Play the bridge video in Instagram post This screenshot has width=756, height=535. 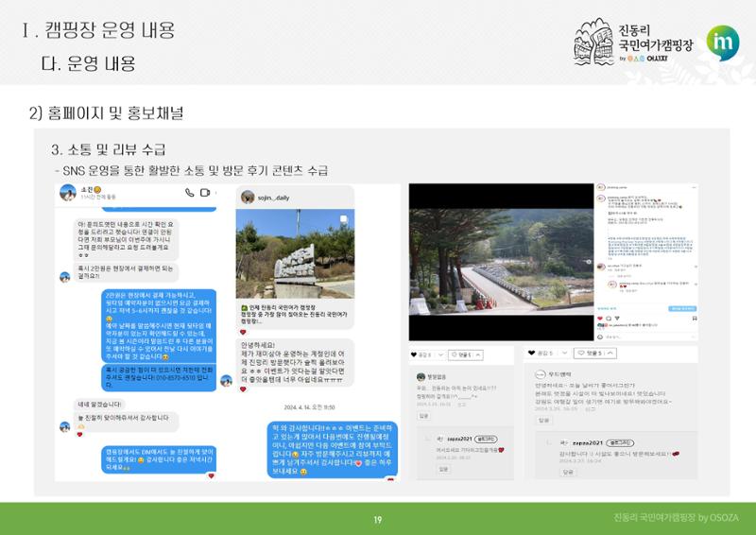[502, 262]
